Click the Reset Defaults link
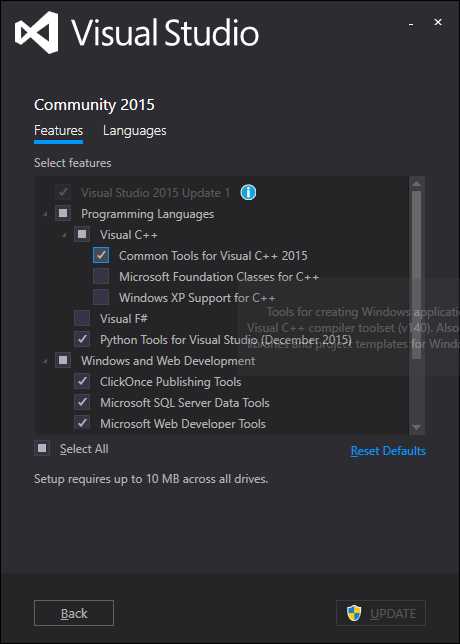Screen dimensions: 460x644 tap(388, 451)
